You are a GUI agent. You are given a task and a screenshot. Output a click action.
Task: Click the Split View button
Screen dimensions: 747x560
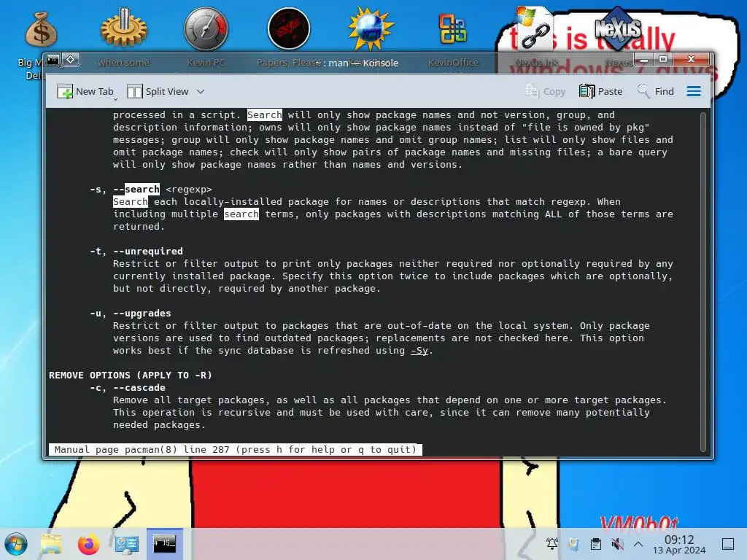pos(158,91)
